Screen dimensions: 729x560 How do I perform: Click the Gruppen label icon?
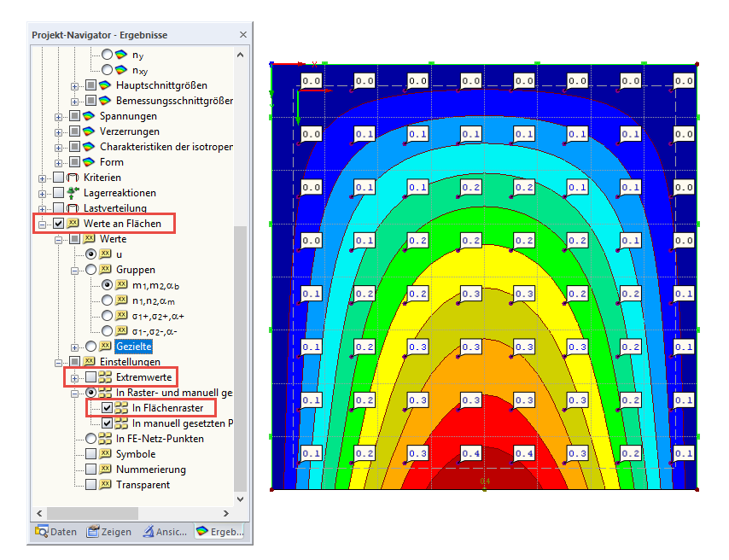point(105,269)
